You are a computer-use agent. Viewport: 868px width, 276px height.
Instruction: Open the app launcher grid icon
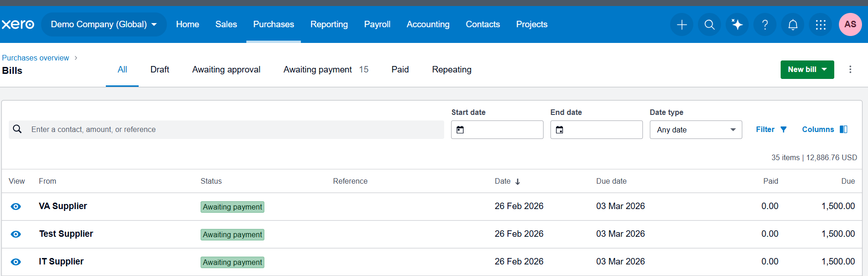[820, 24]
